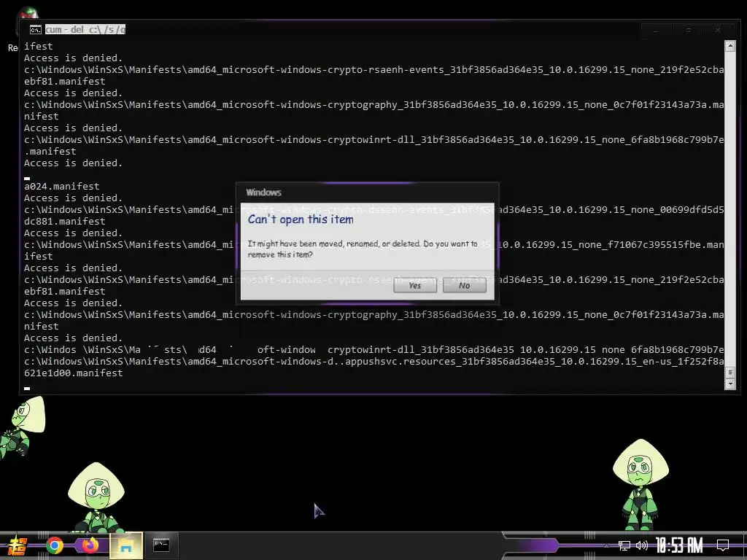Launch Google Chrome from the taskbar
Screen dimensions: 747x560
[54, 545]
